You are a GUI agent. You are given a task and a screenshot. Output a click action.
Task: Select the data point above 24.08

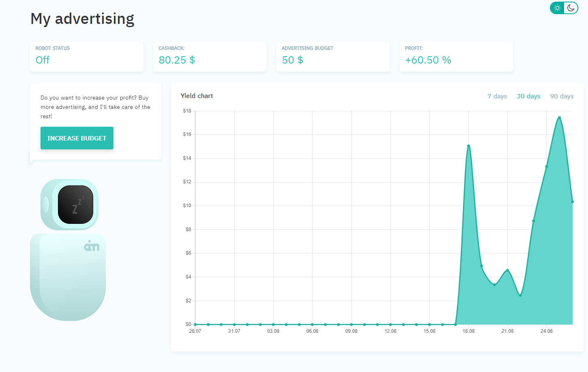click(x=546, y=166)
